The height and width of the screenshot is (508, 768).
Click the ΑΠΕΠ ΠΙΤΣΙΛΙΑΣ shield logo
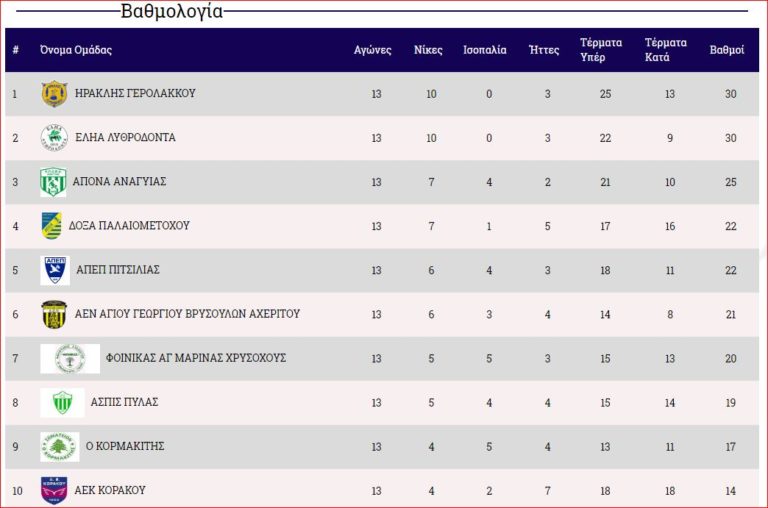pos(55,270)
